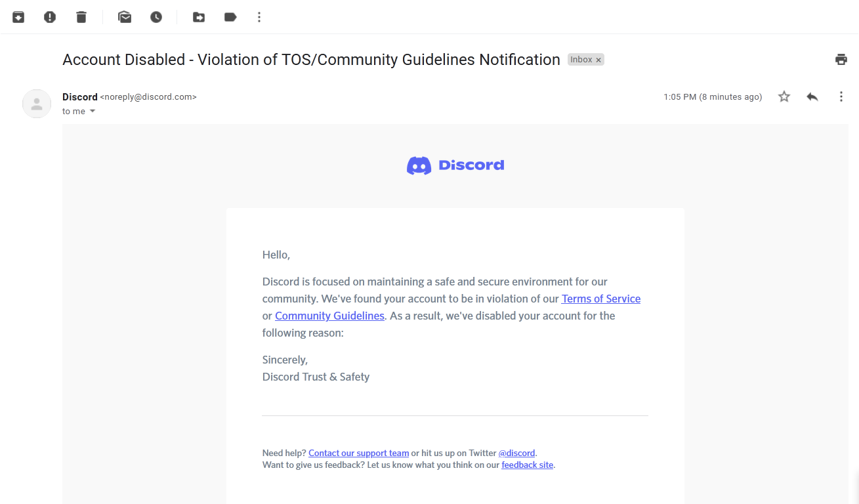859x504 pixels.
Task: Print the email with the printer icon
Action: 841,60
